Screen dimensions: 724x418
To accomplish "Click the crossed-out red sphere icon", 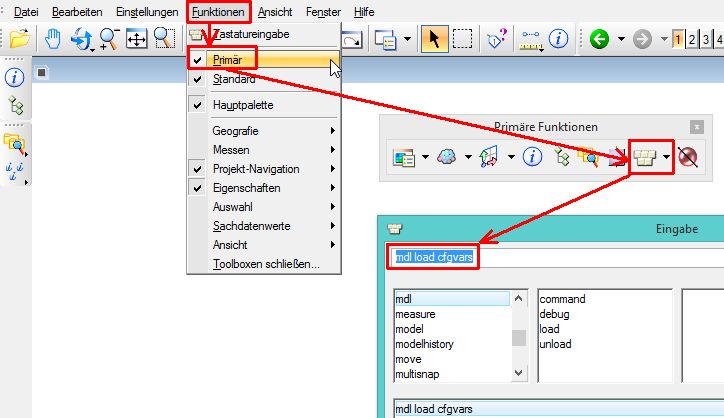I will click(x=688, y=157).
